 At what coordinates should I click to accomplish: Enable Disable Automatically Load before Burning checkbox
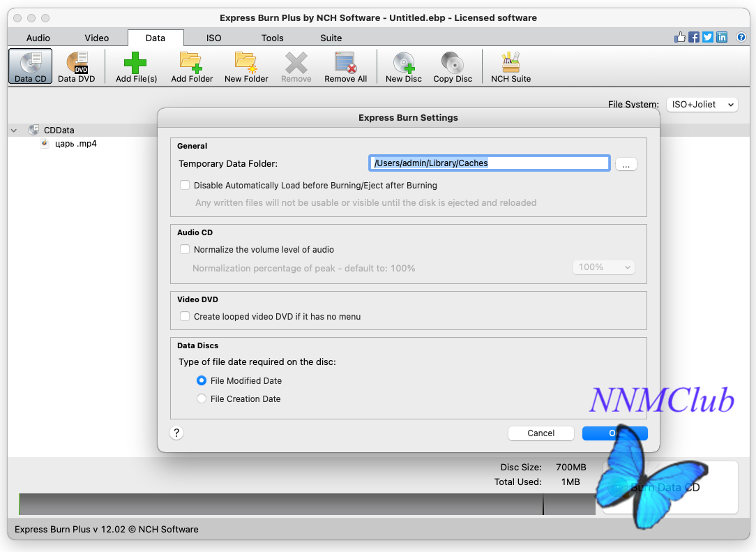(x=185, y=186)
